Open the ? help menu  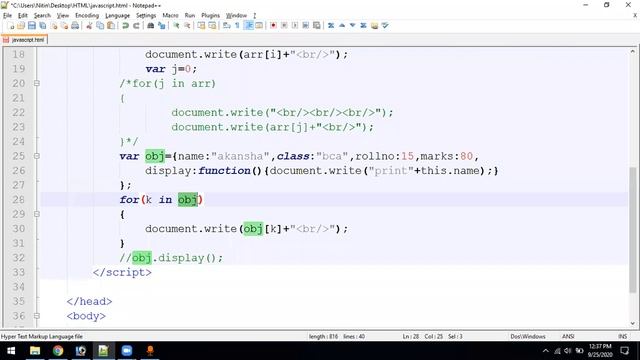[255, 16]
